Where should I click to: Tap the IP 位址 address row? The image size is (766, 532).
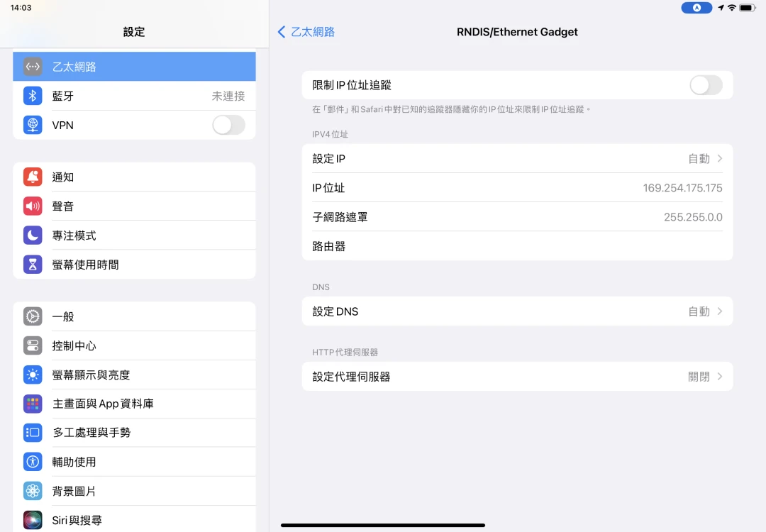(x=517, y=188)
